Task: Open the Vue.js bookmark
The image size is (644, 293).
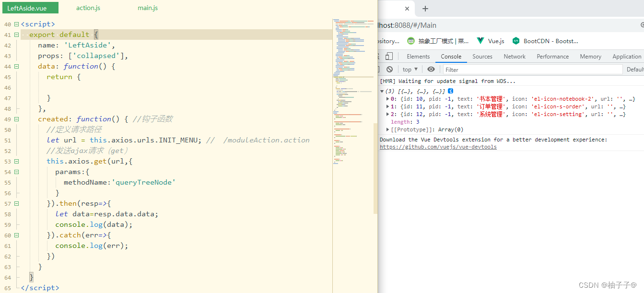Action: coord(491,41)
